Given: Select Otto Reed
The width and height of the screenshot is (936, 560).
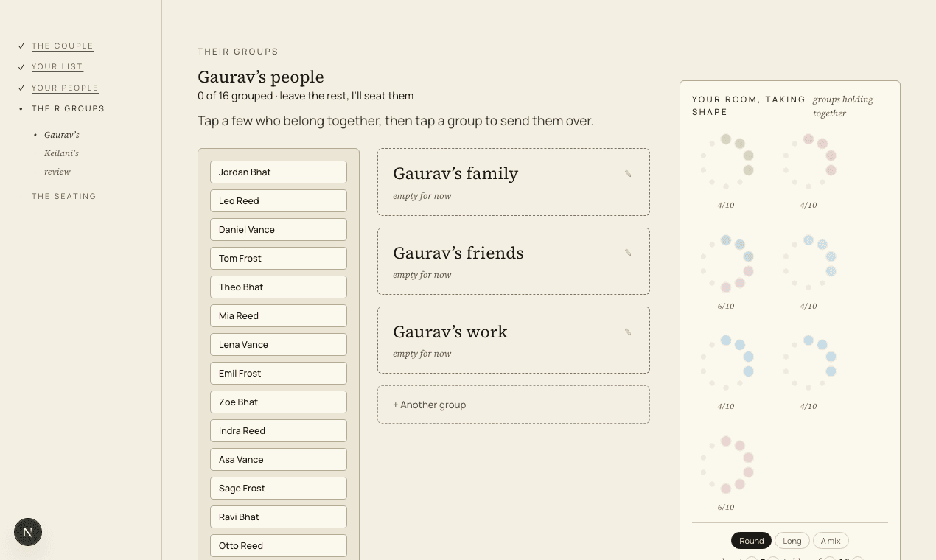Looking at the screenshot, I should [279, 546].
